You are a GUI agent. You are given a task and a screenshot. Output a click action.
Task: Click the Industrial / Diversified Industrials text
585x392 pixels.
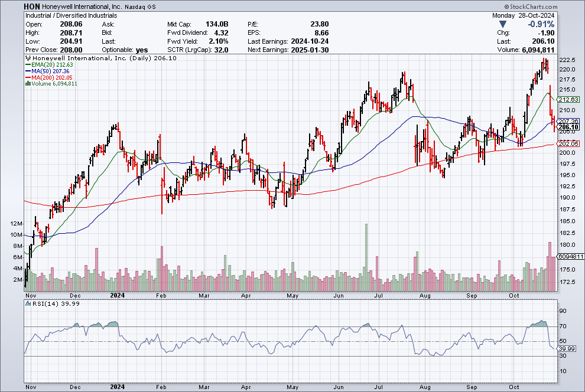[x=71, y=16]
